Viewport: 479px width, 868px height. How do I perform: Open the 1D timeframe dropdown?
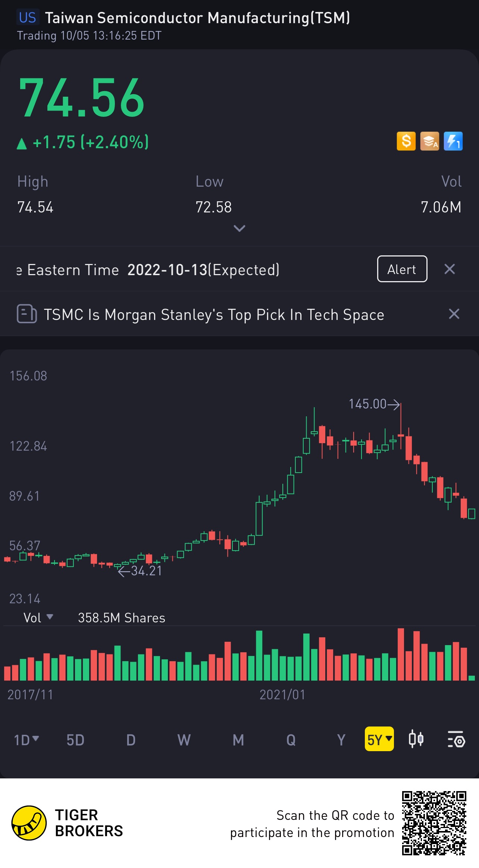click(x=26, y=740)
